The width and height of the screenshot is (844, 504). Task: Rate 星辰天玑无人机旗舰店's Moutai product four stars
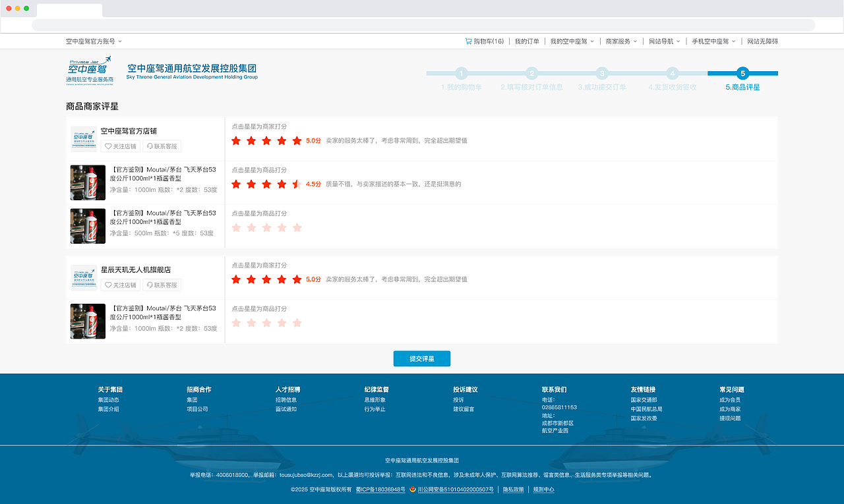pyautogui.click(x=282, y=323)
